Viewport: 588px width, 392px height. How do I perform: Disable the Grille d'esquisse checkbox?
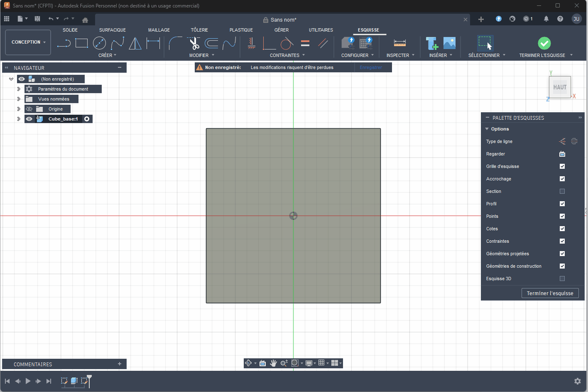coord(562,166)
